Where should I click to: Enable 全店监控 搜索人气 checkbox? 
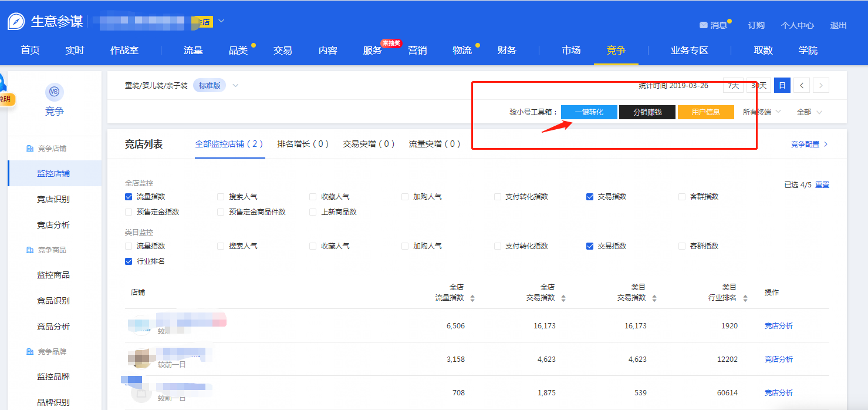[x=221, y=197]
